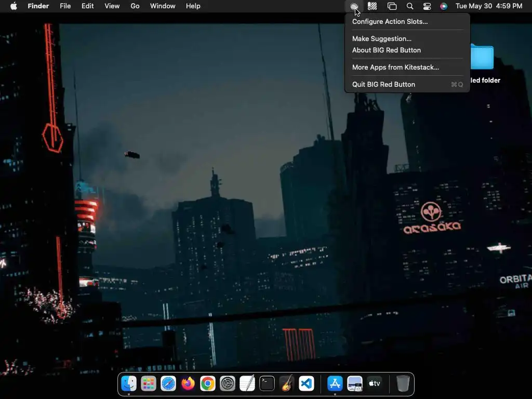Screen dimensions: 532x399
Task: Open the Help menu
Action: 193,6
